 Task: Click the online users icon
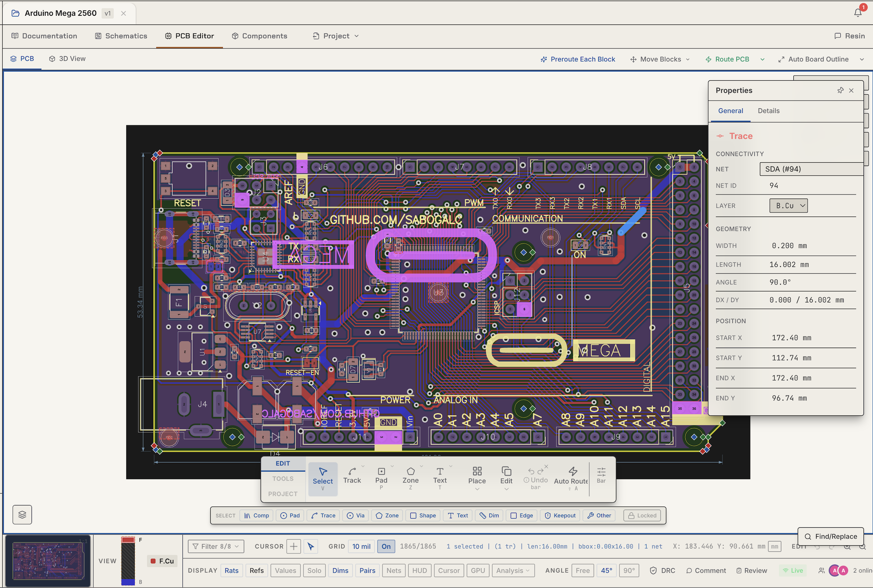pos(821,570)
